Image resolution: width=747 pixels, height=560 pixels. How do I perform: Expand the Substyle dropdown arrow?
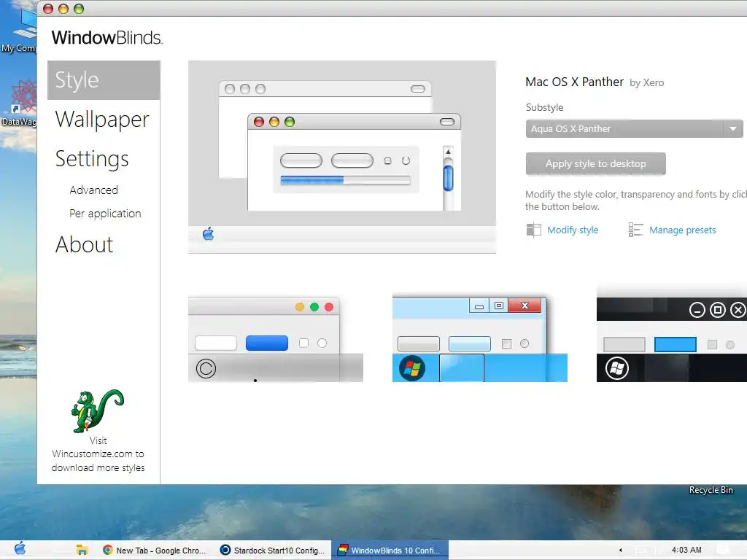733,128
